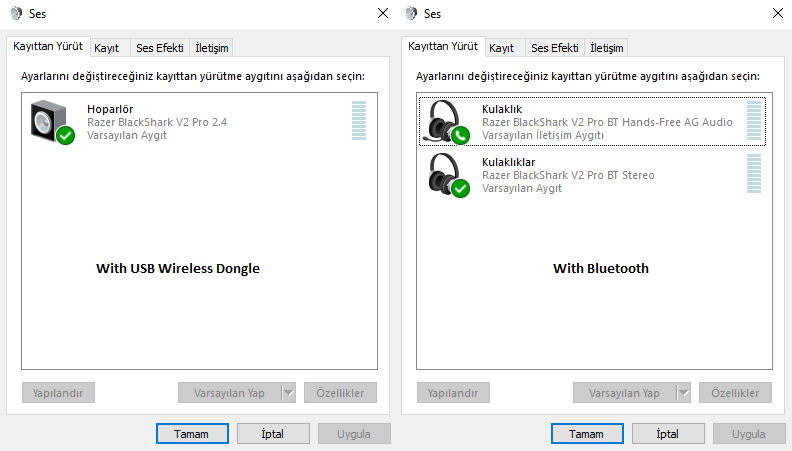Click Yapılandır button in left window
Viewport: 792px width, 451px height.
click(58, 392)
